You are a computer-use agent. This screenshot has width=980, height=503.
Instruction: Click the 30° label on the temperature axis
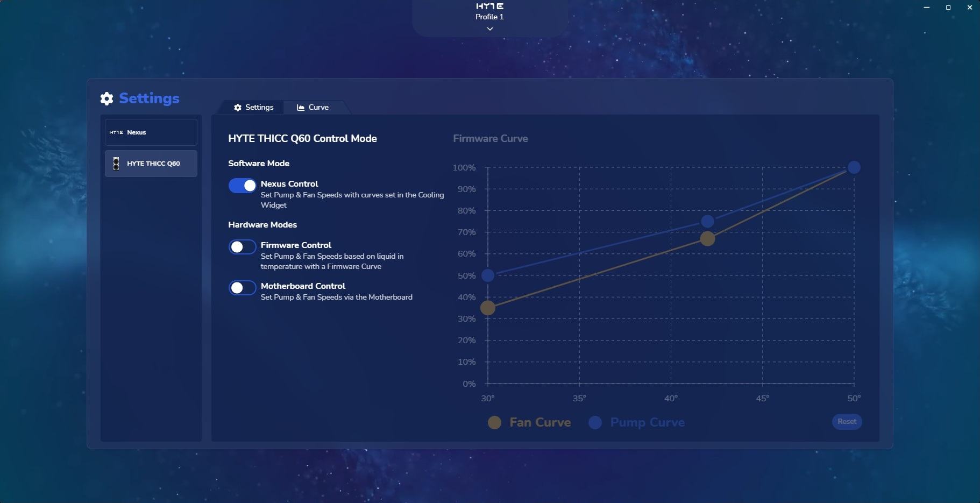488,399
